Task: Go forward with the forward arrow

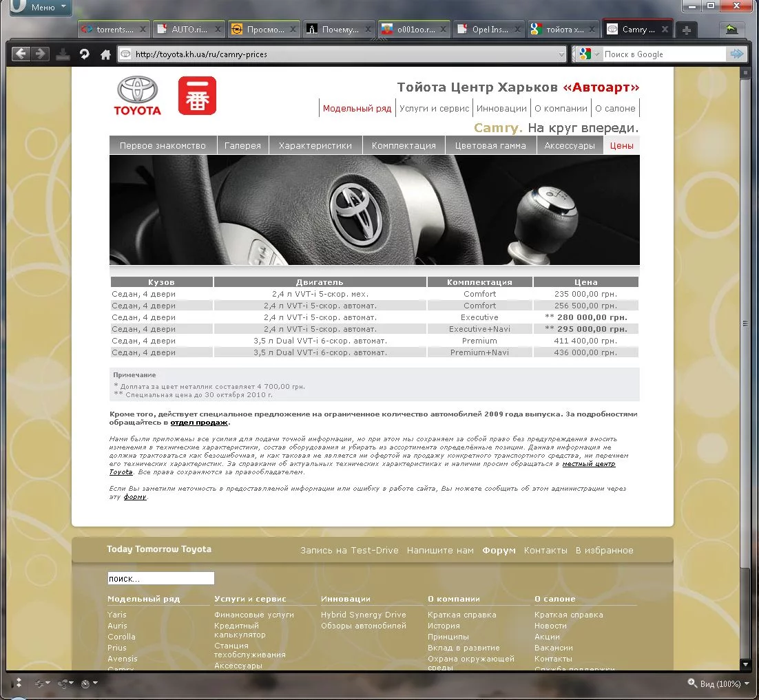Action: (40, 54)
